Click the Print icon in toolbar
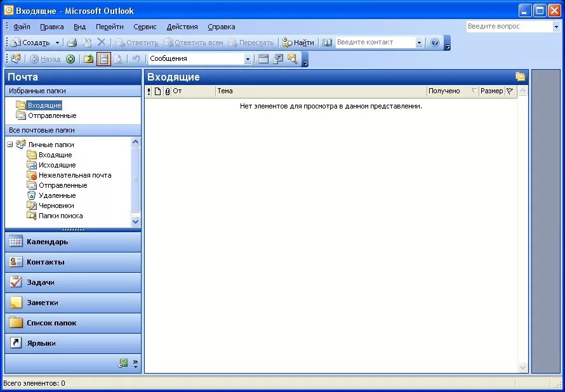The width and height of the screenshot is (565, 392). pyautogui.click(x=72, y=43)
